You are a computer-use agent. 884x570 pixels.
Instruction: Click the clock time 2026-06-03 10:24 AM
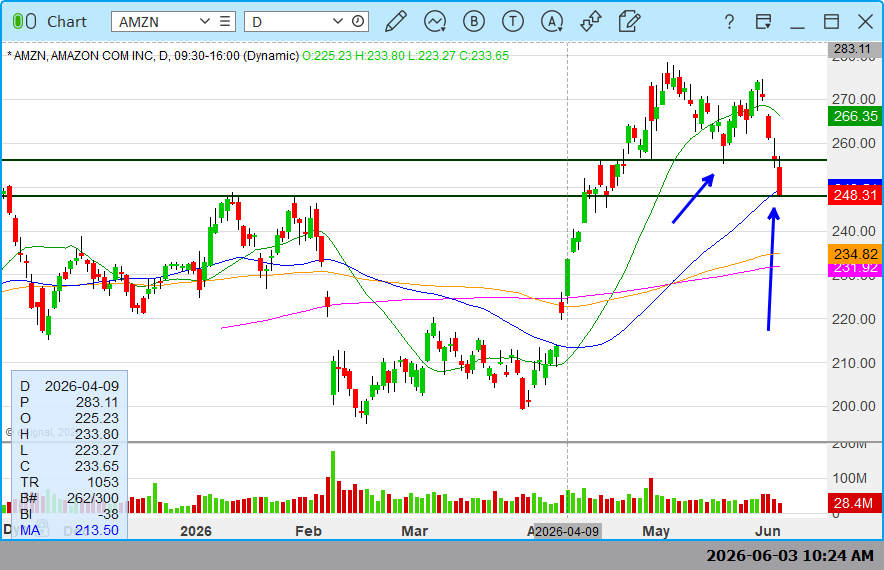790,556
